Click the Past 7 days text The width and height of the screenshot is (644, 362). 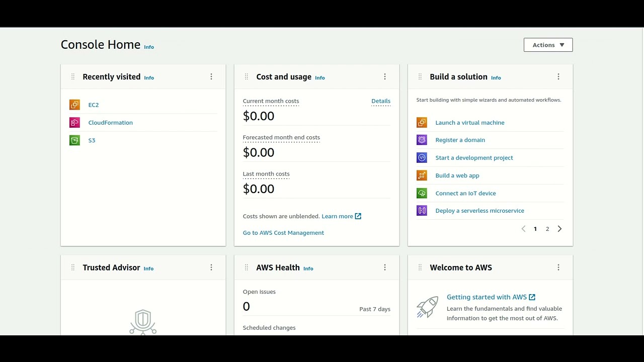point(375,309)
